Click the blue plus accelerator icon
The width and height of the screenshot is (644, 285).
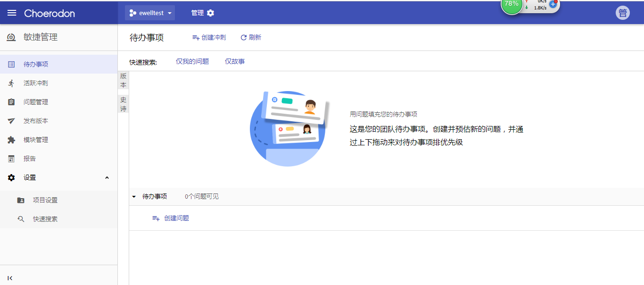pyautogui.click(x=553, y=4)
